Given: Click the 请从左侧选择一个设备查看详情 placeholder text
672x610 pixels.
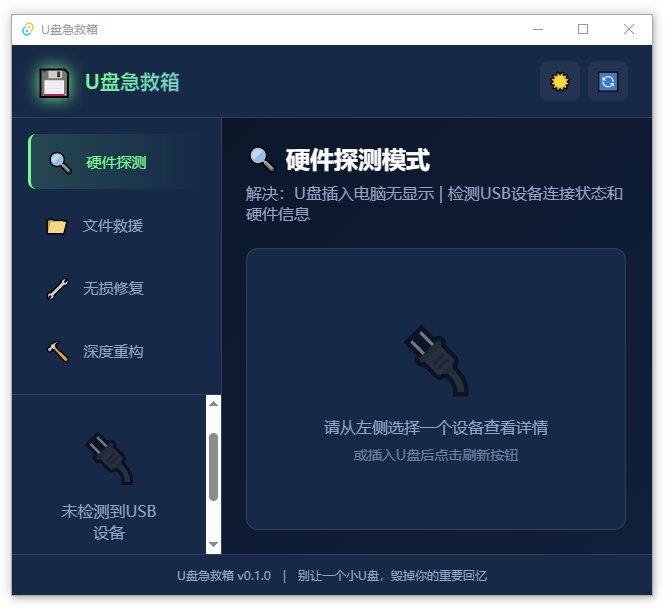Looking at the screenshot, I should [x=435, y=428].
